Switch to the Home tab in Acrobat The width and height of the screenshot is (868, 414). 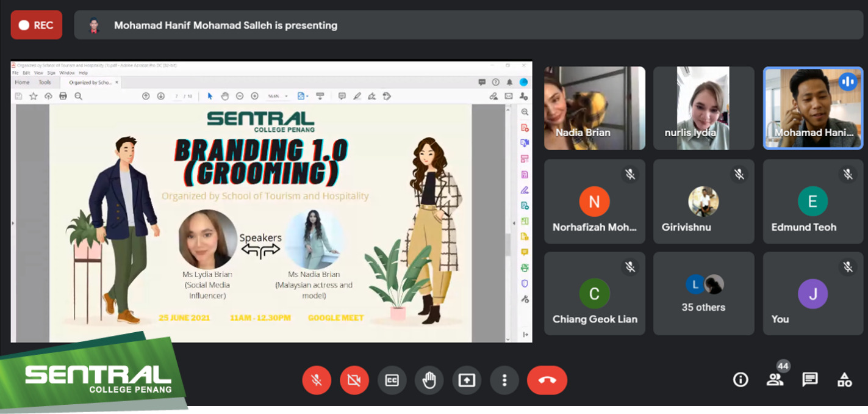[22, 82]
